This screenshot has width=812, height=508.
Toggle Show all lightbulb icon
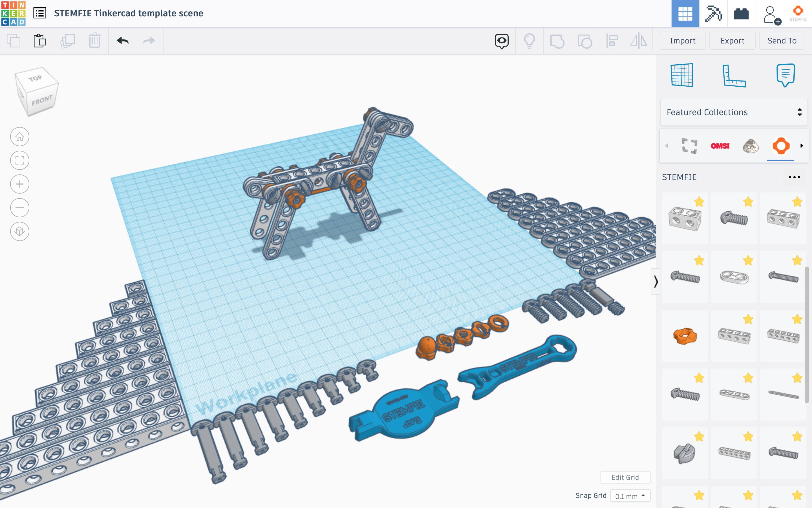tap(529, 41)
